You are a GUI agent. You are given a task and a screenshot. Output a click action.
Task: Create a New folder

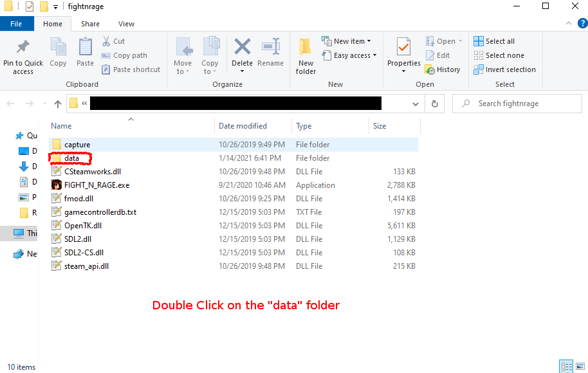click(x=306, y=56)
